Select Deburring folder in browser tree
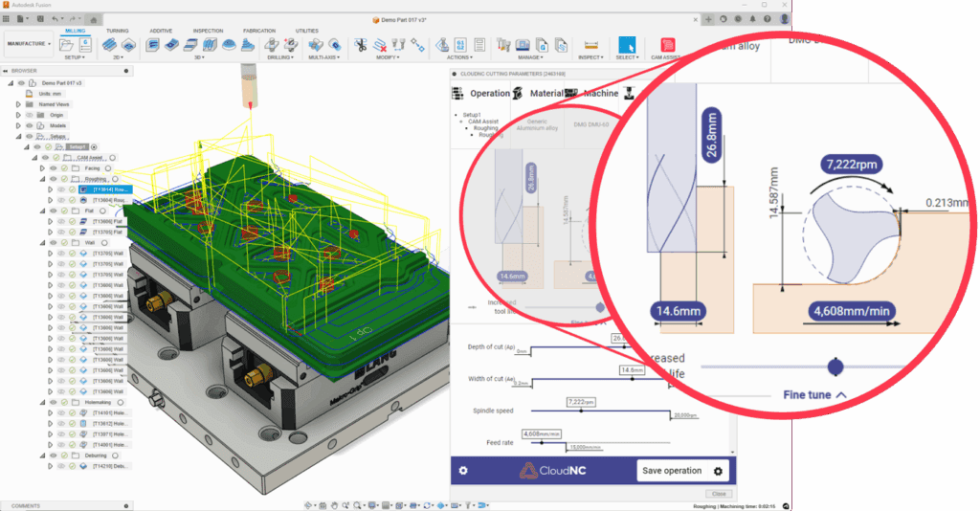This screenshot has height=511, width=980. click(x=96, y=455)
